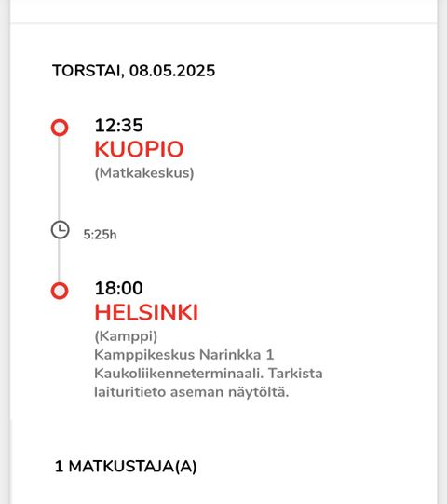The height and width of the screenshot is (504, 447).
Task: Click the divider above the trip date
Action: coord(223,23)
